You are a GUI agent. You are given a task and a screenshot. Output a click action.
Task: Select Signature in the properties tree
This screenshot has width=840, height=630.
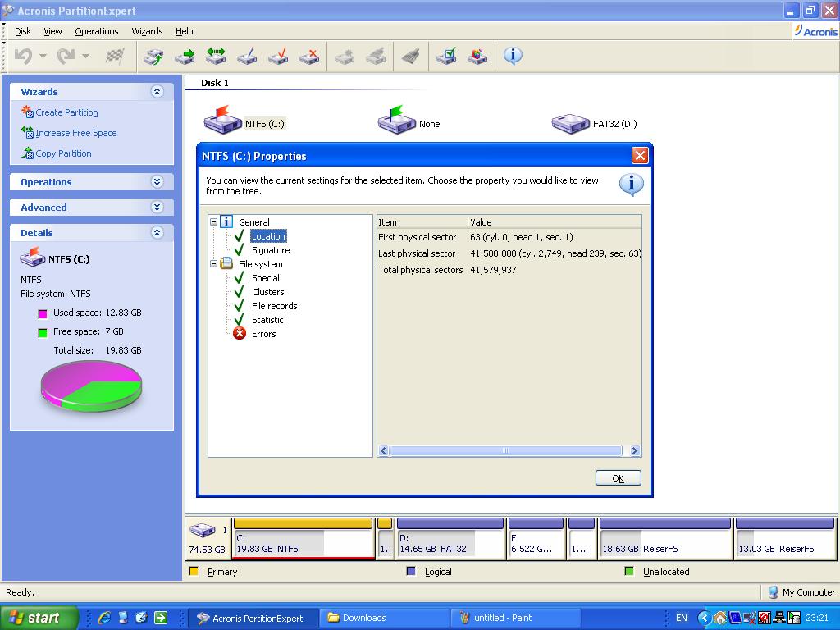[271, 250]
